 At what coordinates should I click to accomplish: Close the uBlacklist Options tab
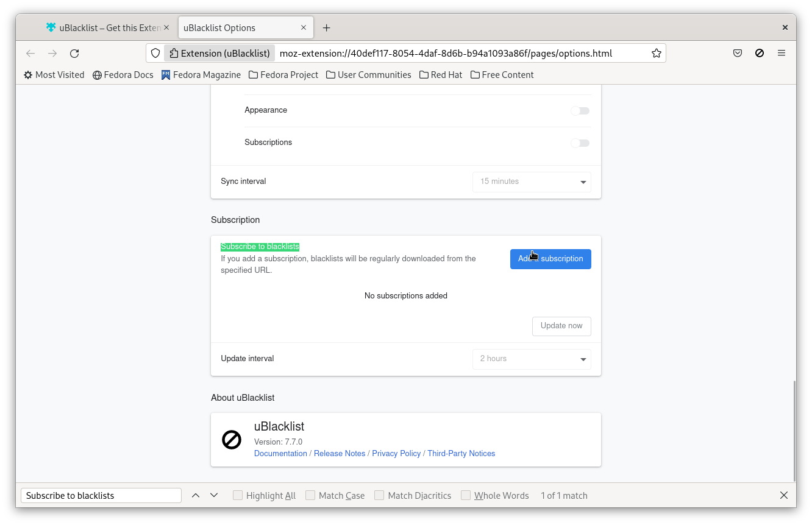coord(304,28)
